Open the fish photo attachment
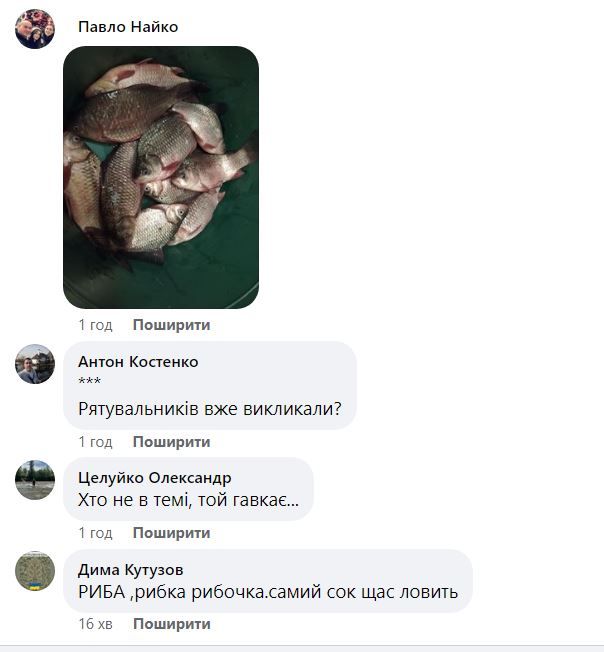 tap(161, 177)
